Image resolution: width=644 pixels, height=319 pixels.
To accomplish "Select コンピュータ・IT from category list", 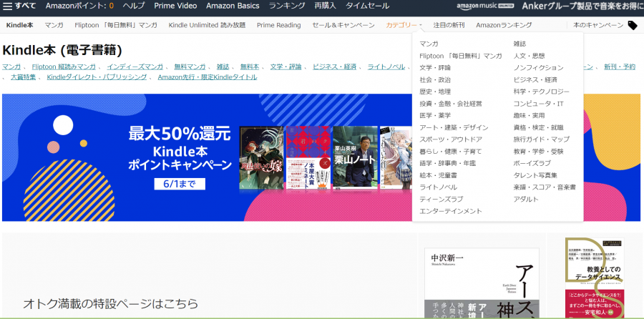I will pos(538,104).
